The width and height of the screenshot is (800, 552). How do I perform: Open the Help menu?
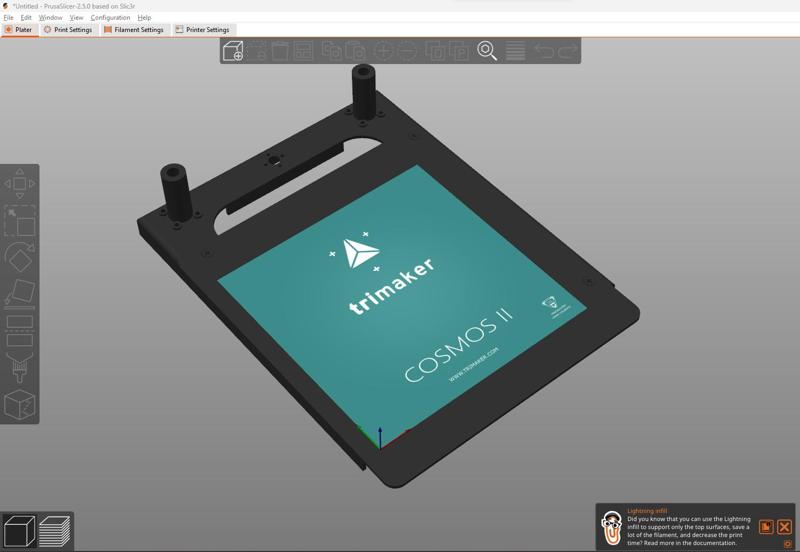[x=144, y=17]
